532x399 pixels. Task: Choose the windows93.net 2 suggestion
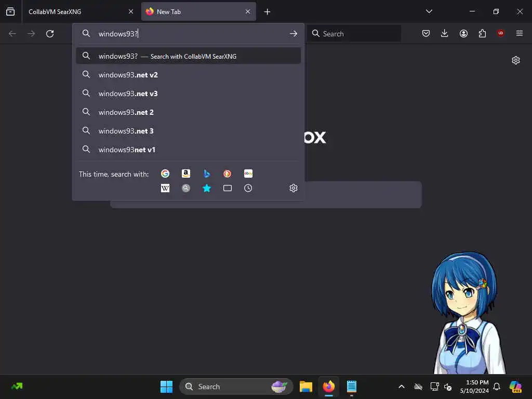click(188, 112)
